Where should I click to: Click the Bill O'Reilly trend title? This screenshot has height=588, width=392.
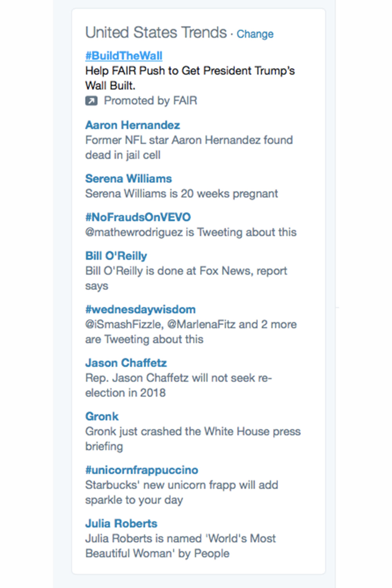pos(116,256)
